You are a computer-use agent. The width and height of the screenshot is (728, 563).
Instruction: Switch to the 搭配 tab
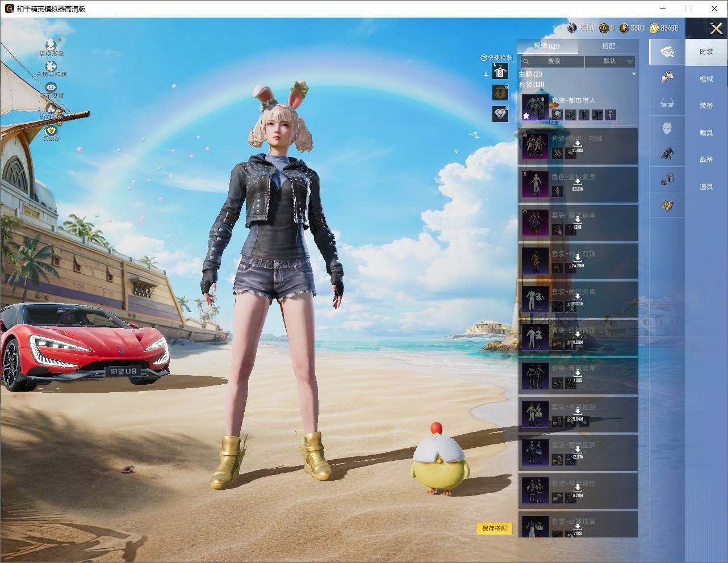pos(608,46)
